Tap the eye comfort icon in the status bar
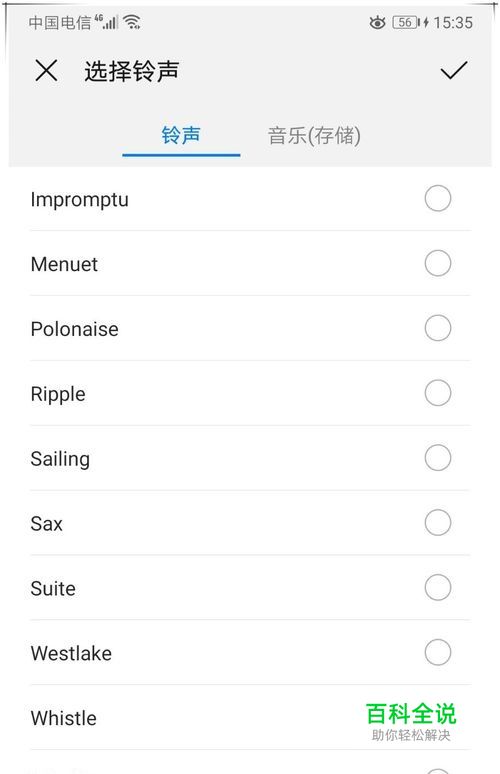Viewport: 500px width, 774px height. point(378,22)
